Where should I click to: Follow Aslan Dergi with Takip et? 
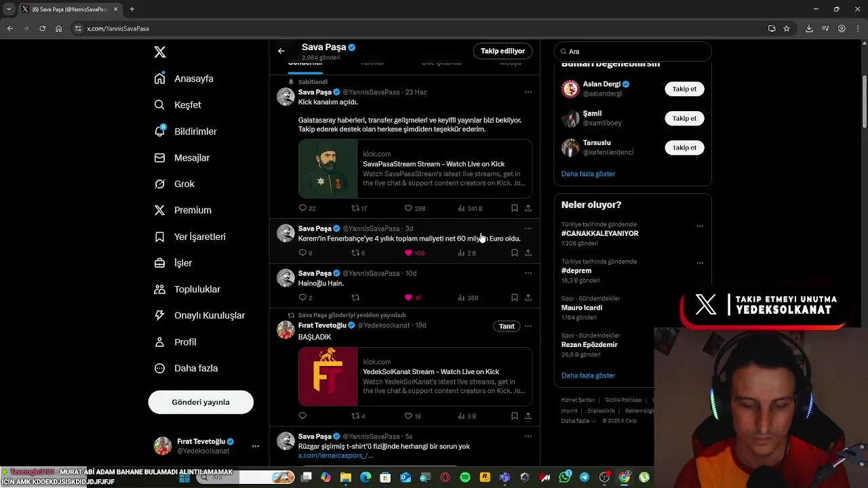click(x=684, y=89)
